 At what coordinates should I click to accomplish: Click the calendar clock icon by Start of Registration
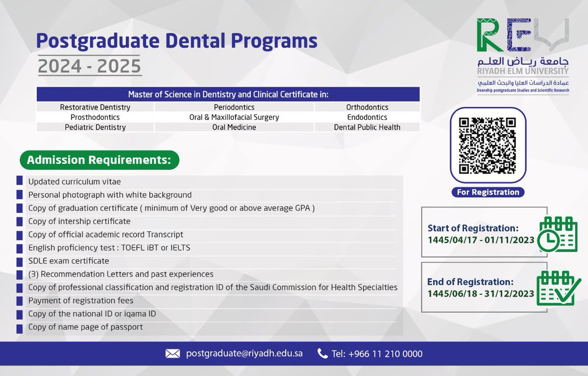pyautogui.click(x=558, y=234)
